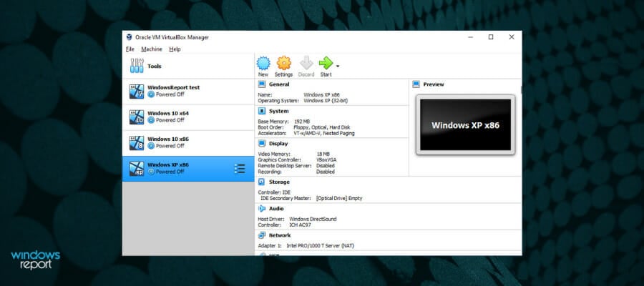Image resolution: width=644 pixels, height=286 pixels.
Task: Expand the Start button dropdown arrow
Action: 338,66
